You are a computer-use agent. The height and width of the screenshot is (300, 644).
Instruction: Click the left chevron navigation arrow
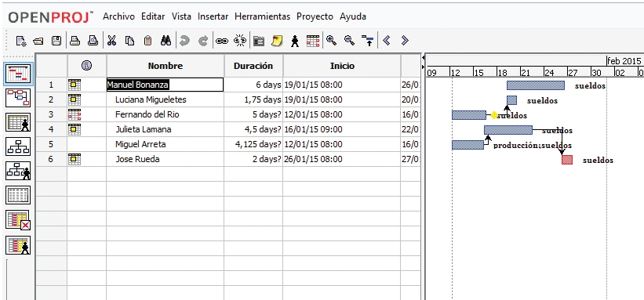click(x=386, y=40)
